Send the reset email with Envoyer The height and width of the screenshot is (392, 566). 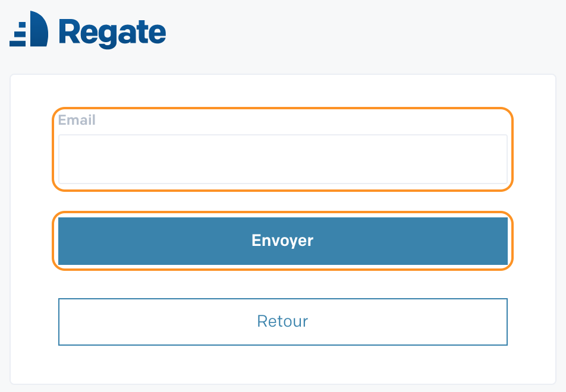pyautogui.click(x=283, y=241)
